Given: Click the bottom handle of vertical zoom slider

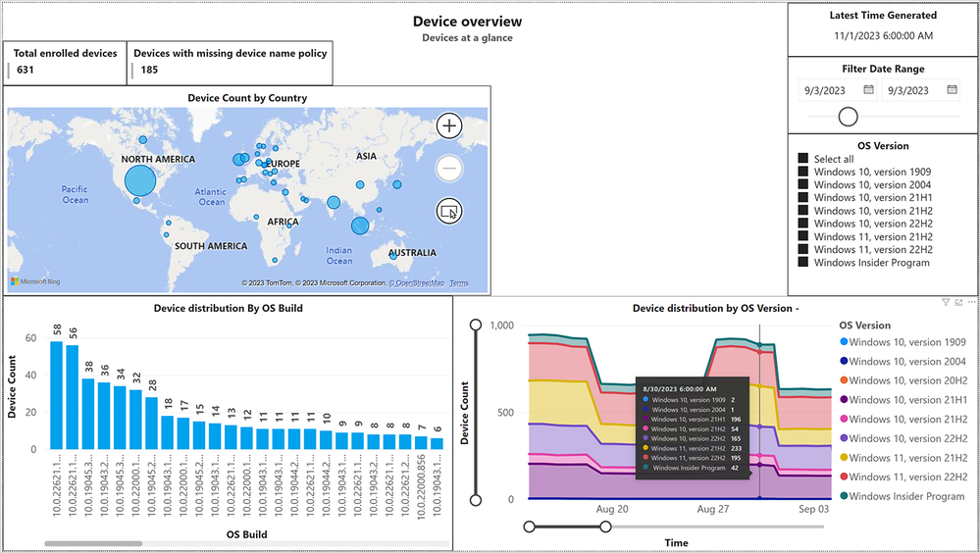Looking at the screenshot, I should point(476,500).
